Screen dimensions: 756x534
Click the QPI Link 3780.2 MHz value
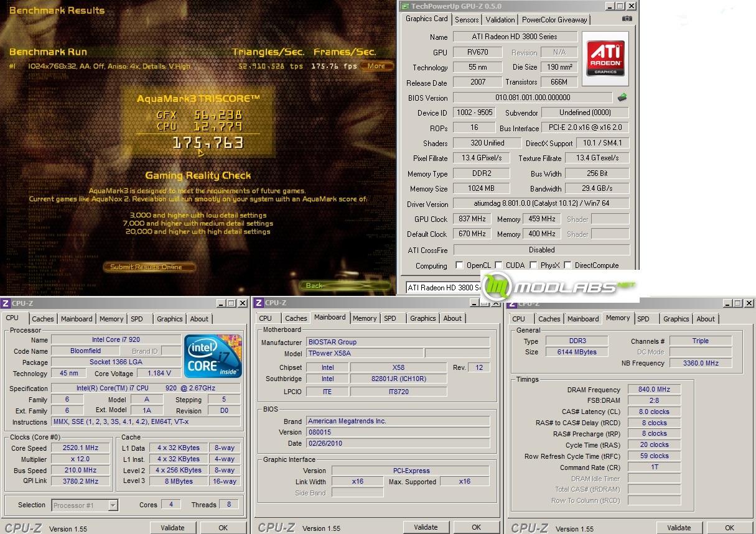pyautogui.click(x=81, y=481)
